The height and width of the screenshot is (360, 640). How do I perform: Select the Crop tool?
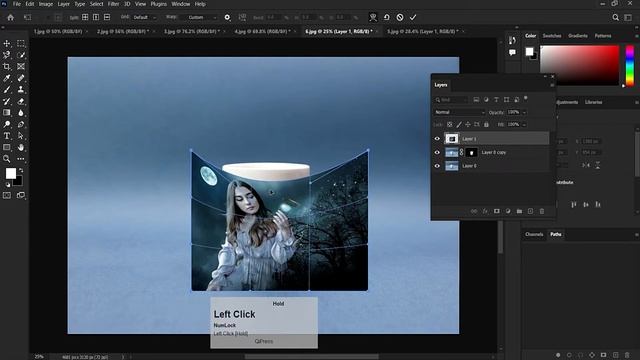tap(7, 67)
